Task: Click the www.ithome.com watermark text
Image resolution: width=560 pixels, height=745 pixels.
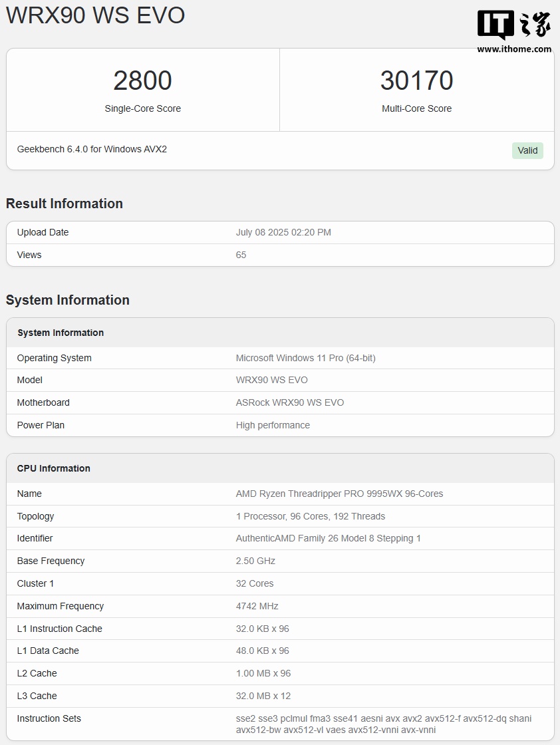Action: tap(514, 49)
